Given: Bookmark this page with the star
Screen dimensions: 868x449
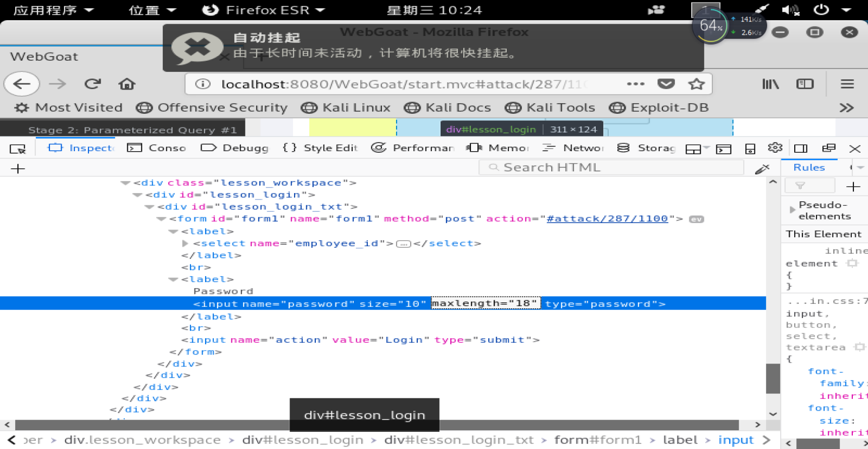Looking at the screenshot, I should (x=696, y=84).
